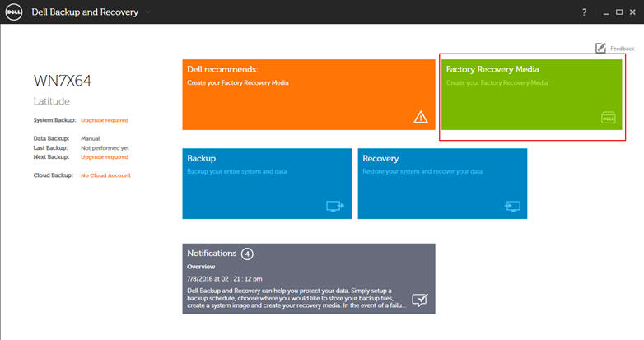Click 'Not performed yet' Last Backup value
Viewport: 644px width, 340px height.
coord(105,148)
